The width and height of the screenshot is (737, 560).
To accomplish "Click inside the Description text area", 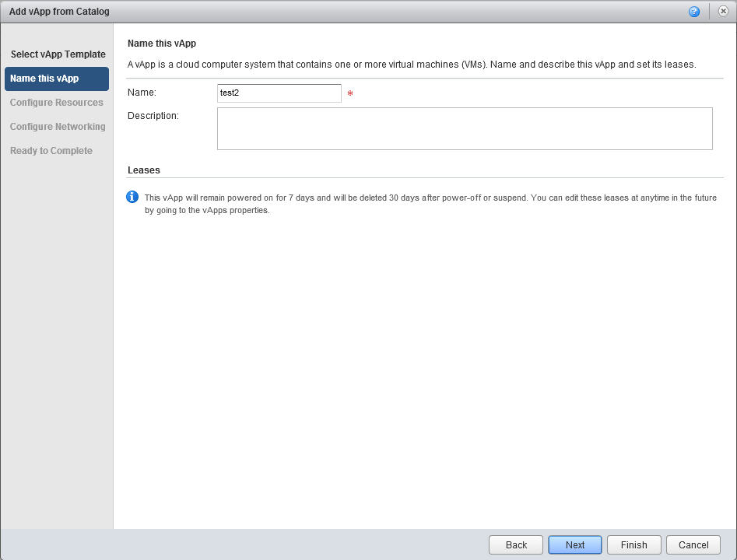I will pos(465,129).
